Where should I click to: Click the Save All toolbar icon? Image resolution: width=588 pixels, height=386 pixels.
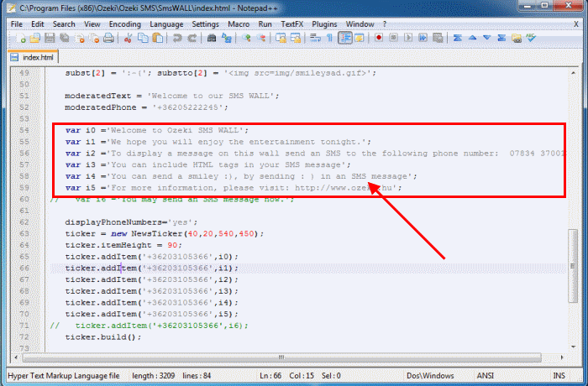pos(65,39)
